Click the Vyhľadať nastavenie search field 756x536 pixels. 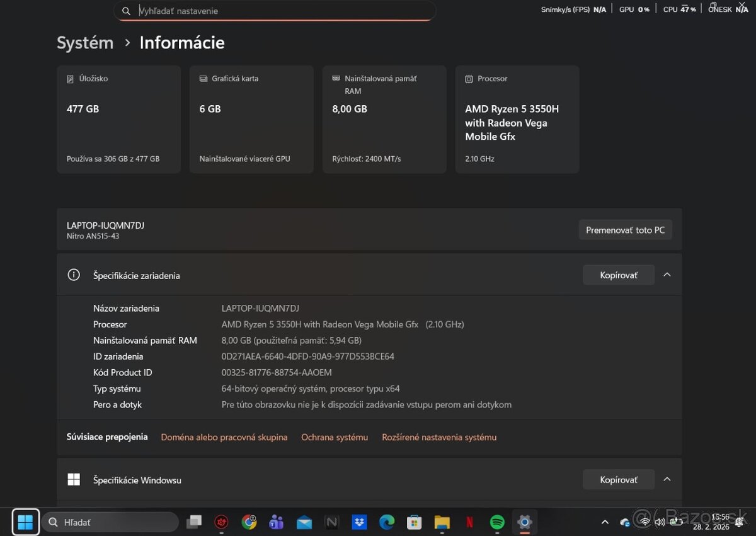click(x=274, y=11)
